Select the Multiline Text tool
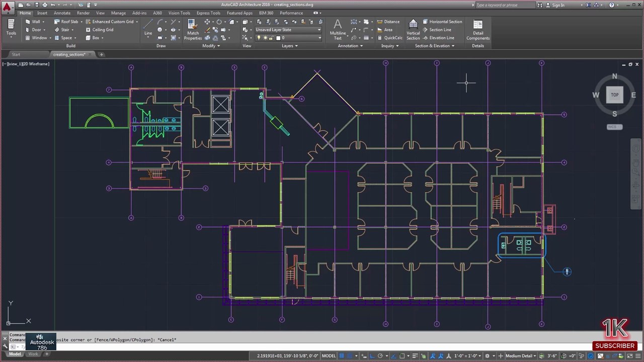 [x=338, y=30]
